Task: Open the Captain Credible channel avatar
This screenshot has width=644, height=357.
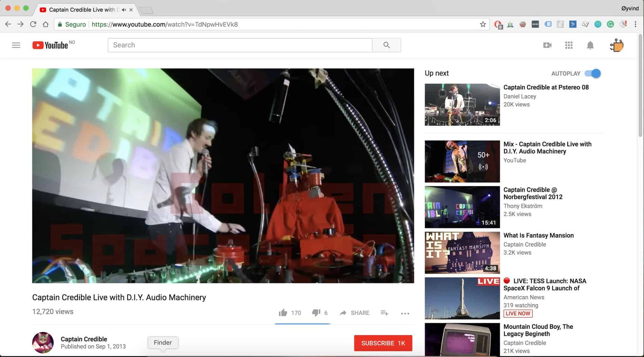Action: [43, 342]
